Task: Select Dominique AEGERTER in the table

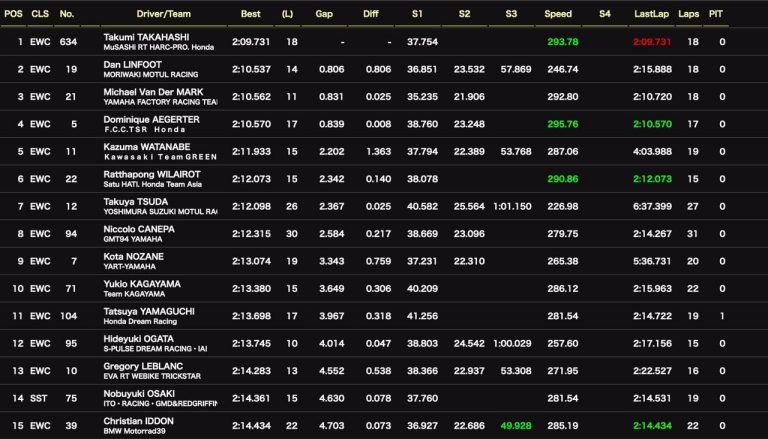Action: [150, 119]
